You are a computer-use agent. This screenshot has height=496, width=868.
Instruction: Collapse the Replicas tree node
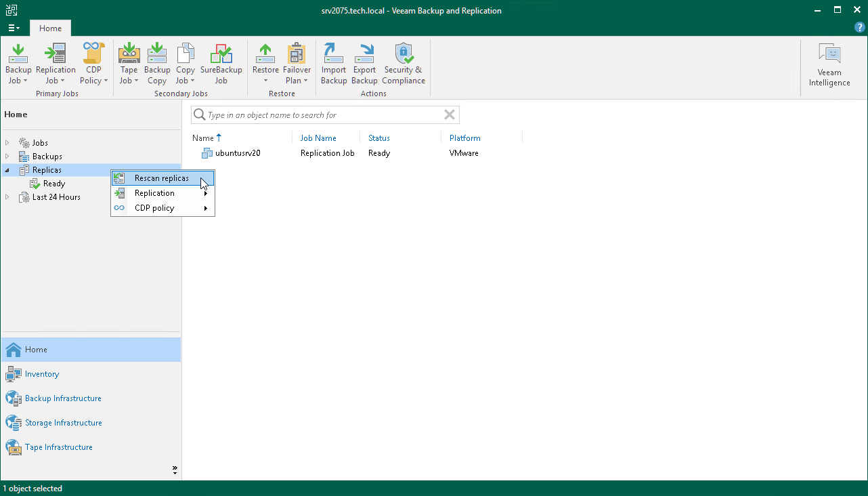(x=7, y=170)
